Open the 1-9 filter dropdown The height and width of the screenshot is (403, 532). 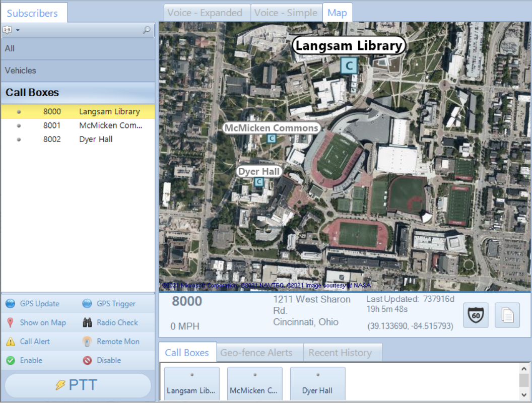[x=10, y=30]
